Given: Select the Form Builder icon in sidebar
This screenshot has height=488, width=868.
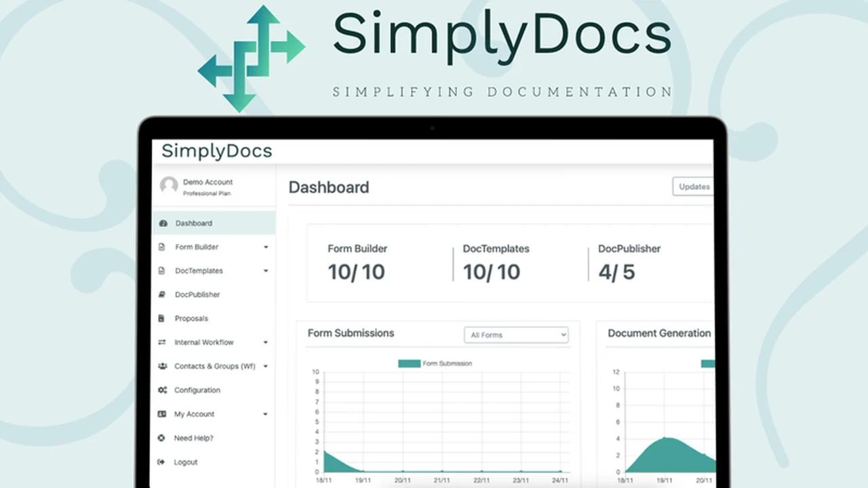Looking at the screenshot, I should coord(163,247).
